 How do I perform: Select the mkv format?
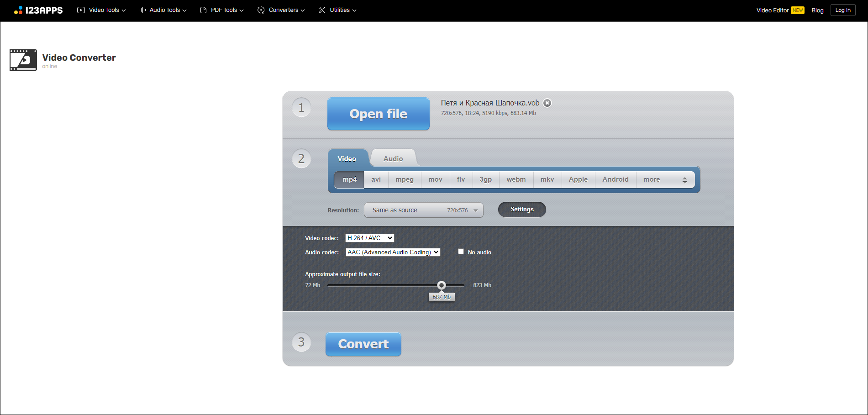547,179
